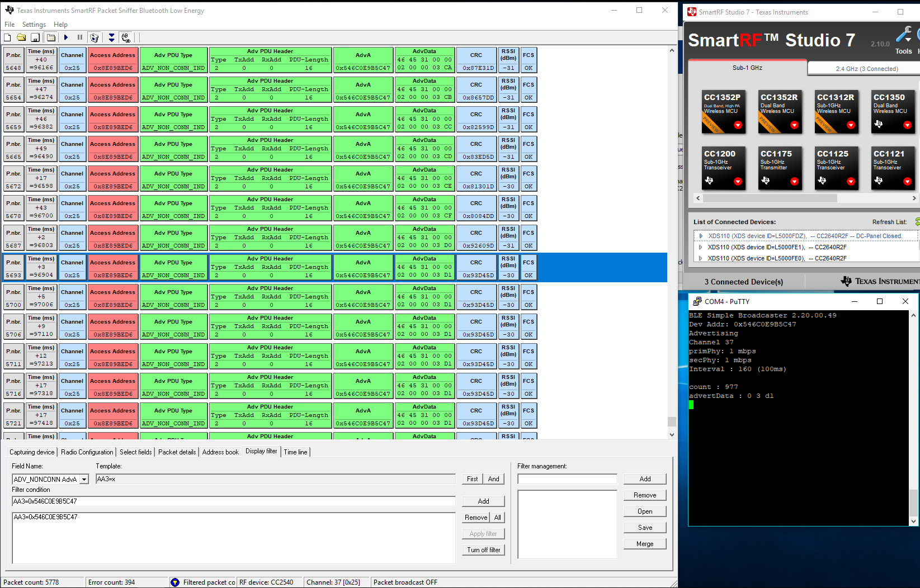The image size is (920, 588).
Task: Switch to the Time line tab
Action: 295,452
